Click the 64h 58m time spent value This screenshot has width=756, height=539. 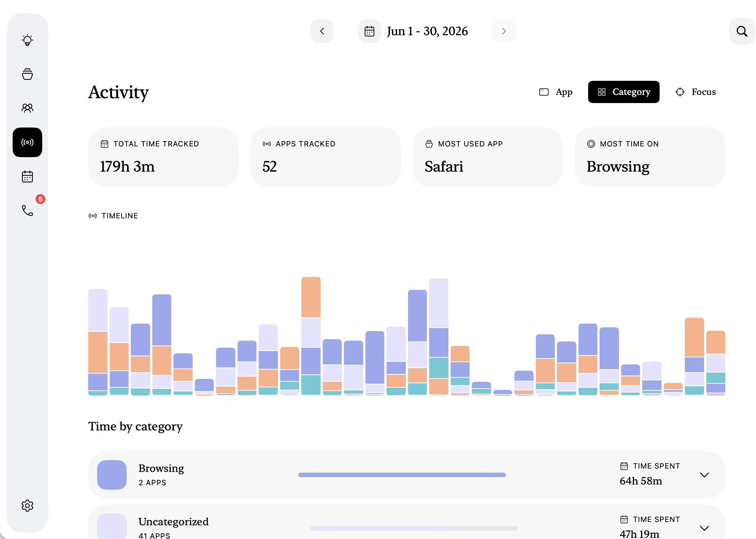click(x=641, y=481)
